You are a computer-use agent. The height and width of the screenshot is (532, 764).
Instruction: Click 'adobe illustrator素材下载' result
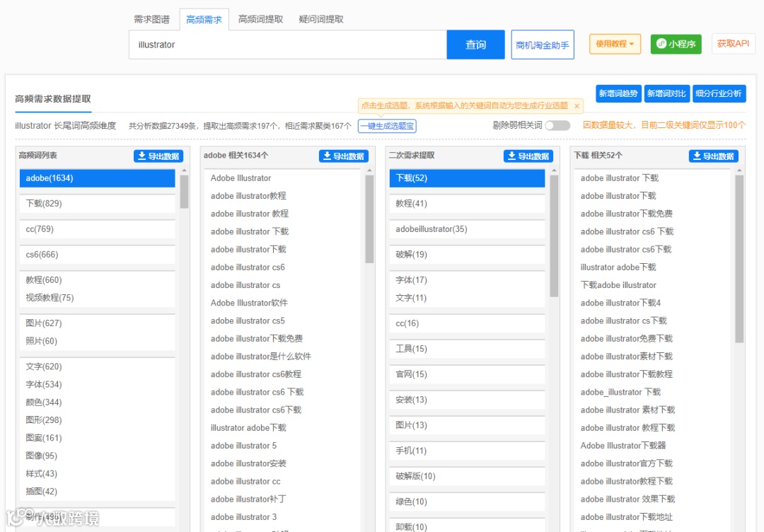point(627,357)
